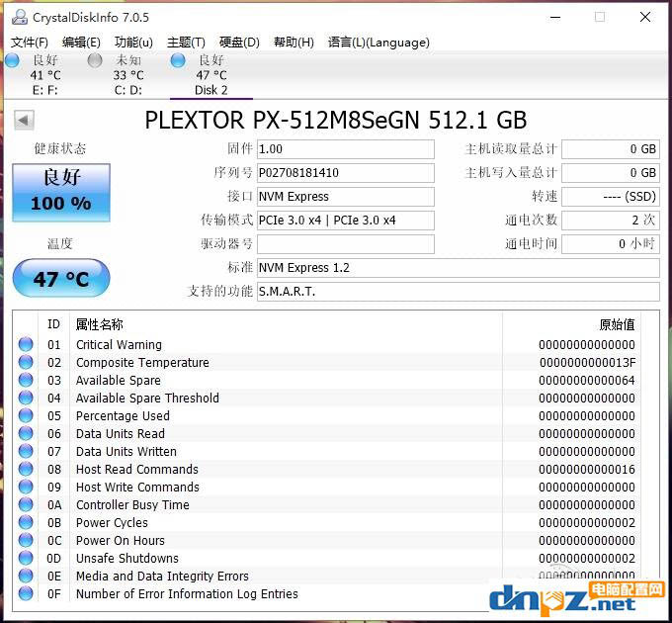The image size is (672, 623).
Task: Select the Controller Busy Time attribute name
Action: coord(132,504)
